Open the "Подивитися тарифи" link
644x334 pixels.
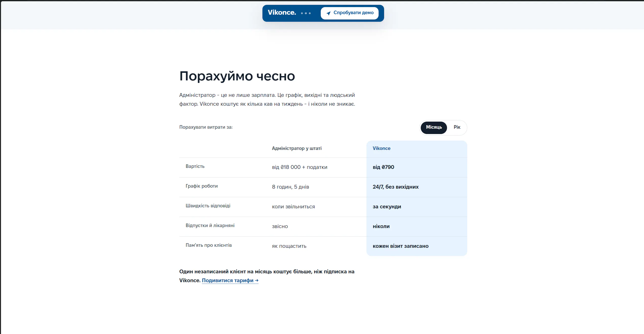click(x=230, y=280)
